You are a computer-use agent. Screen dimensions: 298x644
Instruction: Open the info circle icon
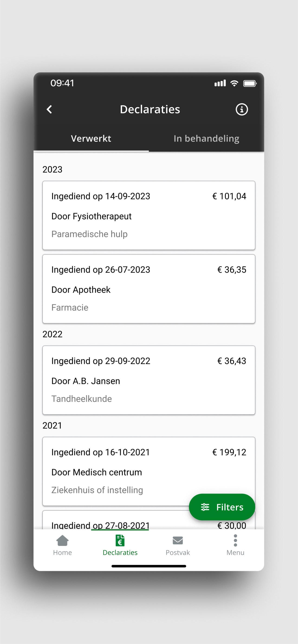(241, 109)
